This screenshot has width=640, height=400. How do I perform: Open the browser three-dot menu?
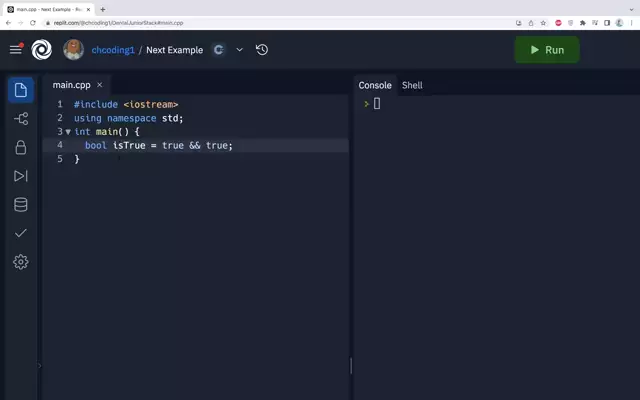point(631,23)
